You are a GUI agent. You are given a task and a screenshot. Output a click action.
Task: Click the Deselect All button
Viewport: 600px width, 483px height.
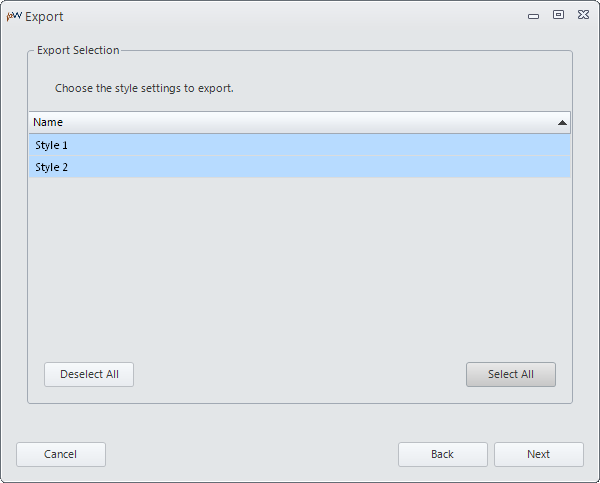tap(89, 374)
